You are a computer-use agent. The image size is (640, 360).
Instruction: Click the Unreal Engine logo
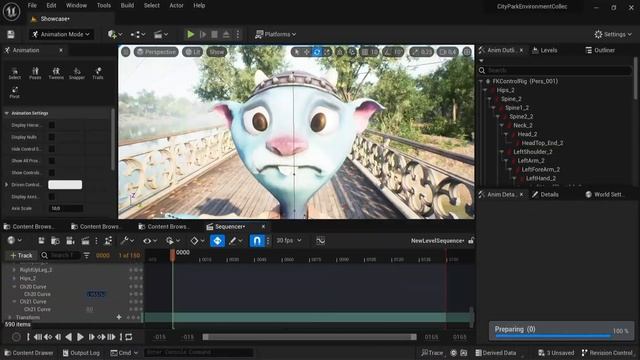(x=11, y=11)
